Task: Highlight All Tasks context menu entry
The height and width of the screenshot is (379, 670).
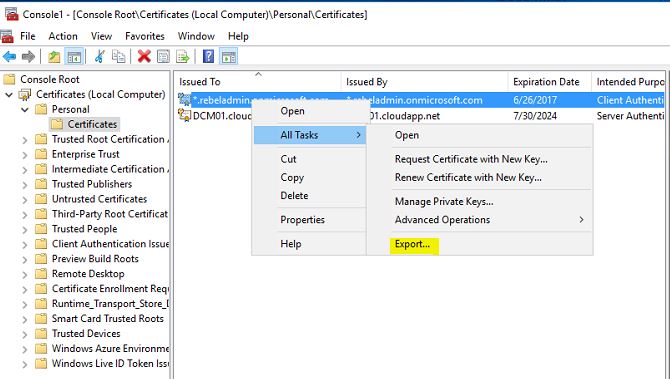Action: [310, 135]
